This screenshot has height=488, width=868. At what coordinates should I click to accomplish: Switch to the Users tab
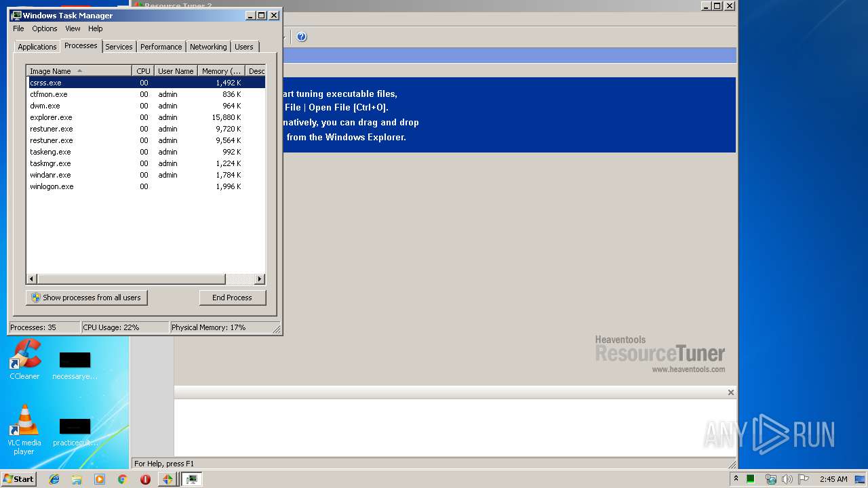244,47
